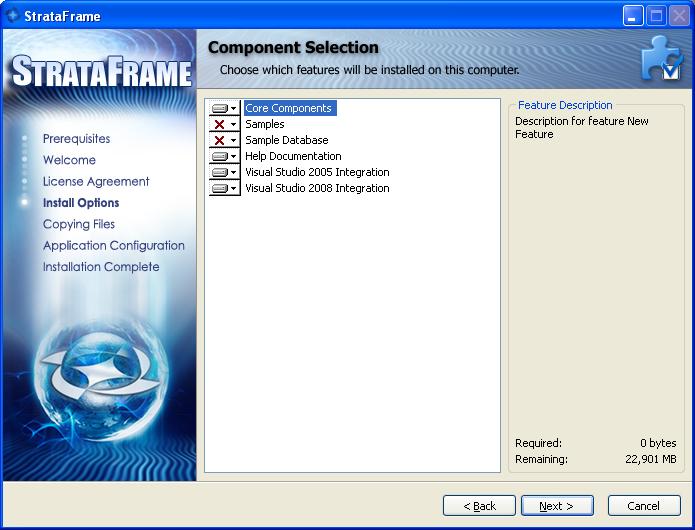The height and width of the screenshot is (530, 695).
Task: Click the drive icon beside Help Documentation
Action: point(220,156)
